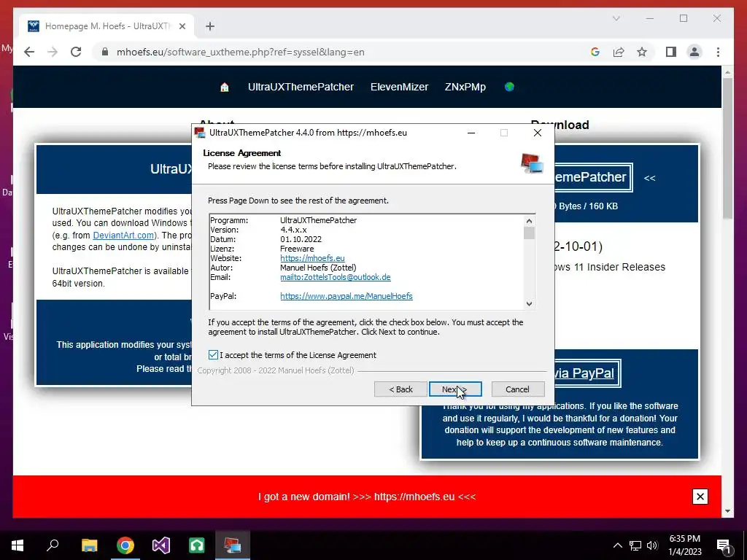
Task: Select installer icon in taskbar
Action: point(233,545)
